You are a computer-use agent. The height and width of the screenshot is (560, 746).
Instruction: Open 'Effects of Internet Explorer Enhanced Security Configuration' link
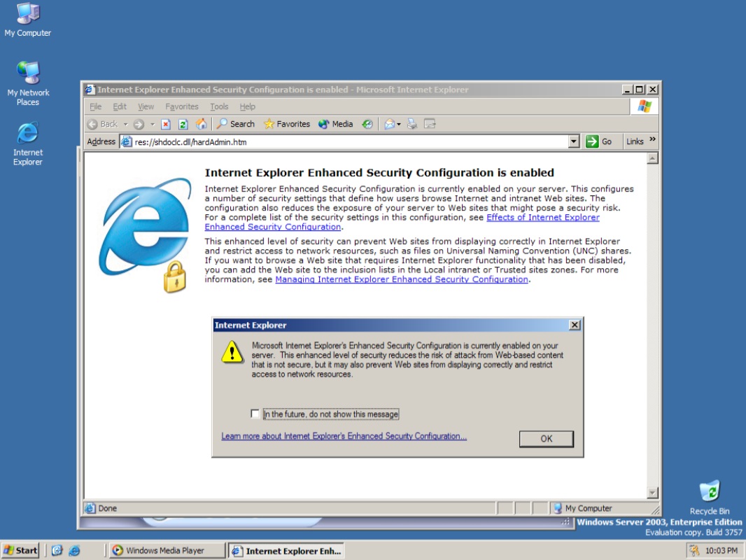[x=543, y=218]
